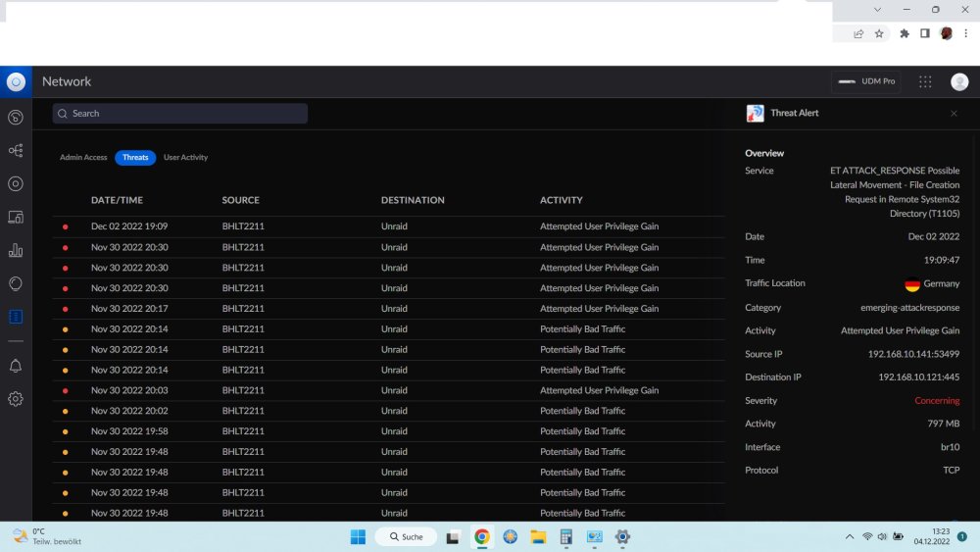Viewport: 980px width, 552px height.
Task: Open the Windows Start menu
Action: pyautogui.click(x=358, y=537)
